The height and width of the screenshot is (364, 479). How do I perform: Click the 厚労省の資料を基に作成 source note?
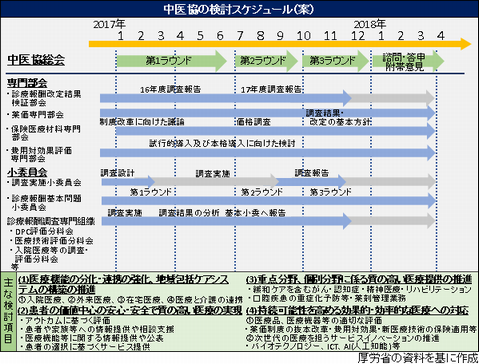click(x=417, y=358)
